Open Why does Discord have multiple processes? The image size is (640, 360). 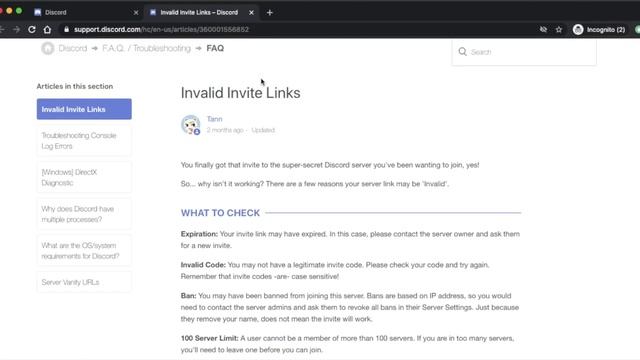click(x=84, y=214)
